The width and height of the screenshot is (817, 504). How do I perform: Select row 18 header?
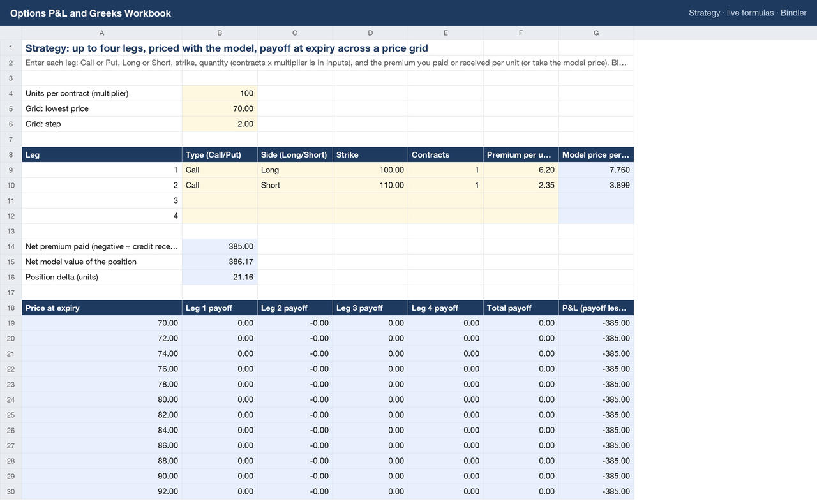coord(11,308)
